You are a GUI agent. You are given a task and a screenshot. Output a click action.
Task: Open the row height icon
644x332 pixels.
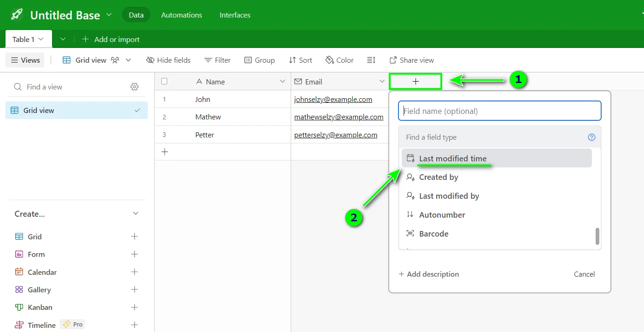click(371, 60)
